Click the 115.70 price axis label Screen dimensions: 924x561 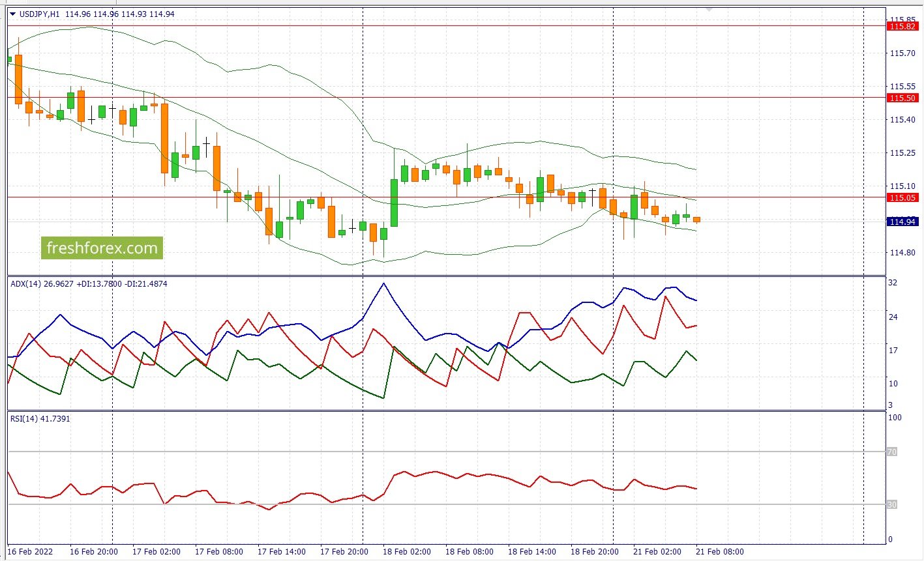pos(902,53)
